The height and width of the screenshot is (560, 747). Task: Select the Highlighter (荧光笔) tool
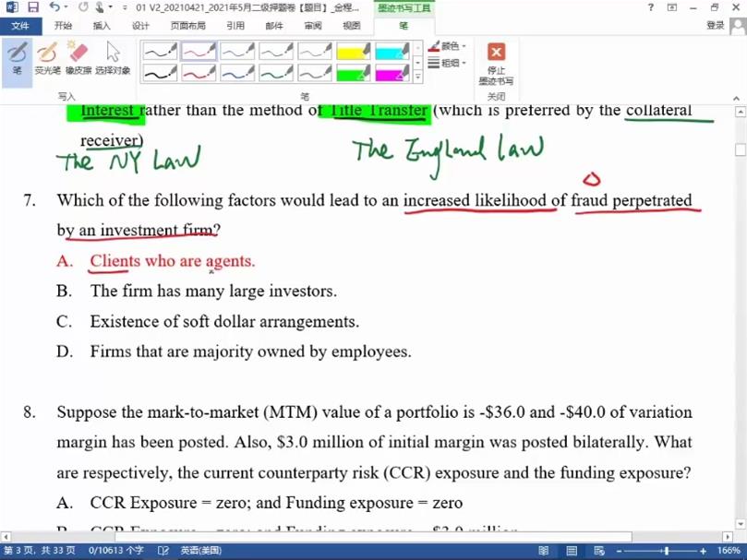[47, 58]
